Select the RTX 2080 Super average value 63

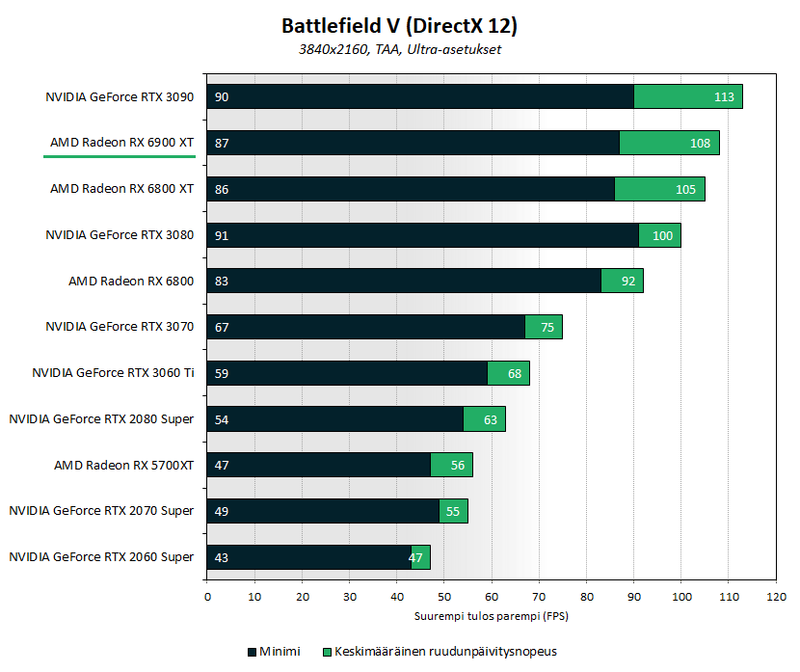point(491,420)
